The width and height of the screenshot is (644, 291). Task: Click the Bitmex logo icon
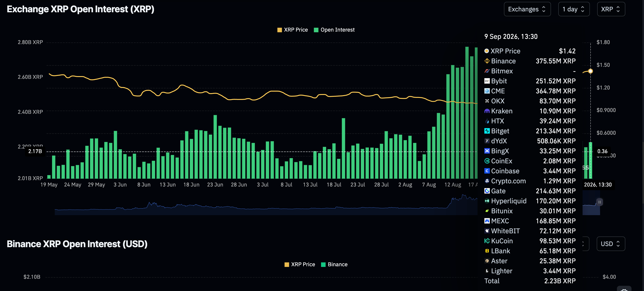tap(487, 71)
